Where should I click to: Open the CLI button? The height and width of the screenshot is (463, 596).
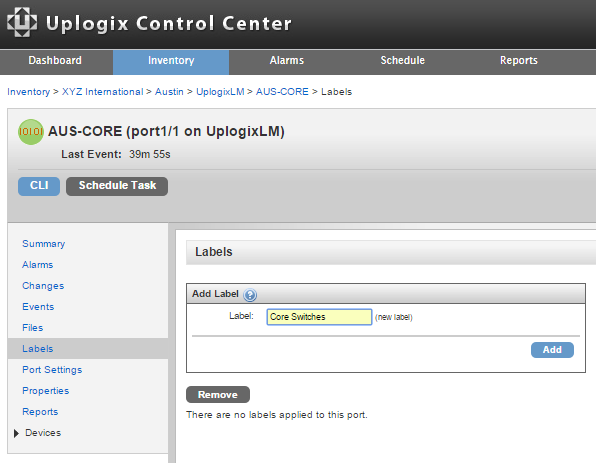click(39, 186)
